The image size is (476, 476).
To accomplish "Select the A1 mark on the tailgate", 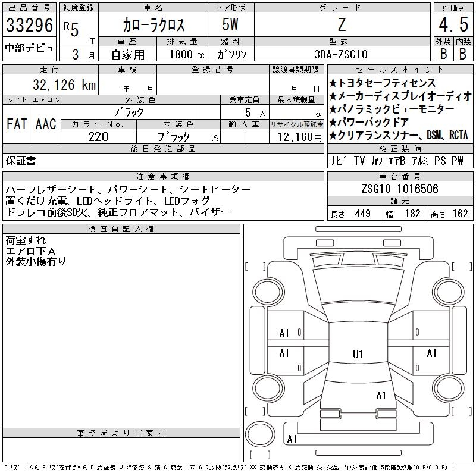I will point(381,395).
